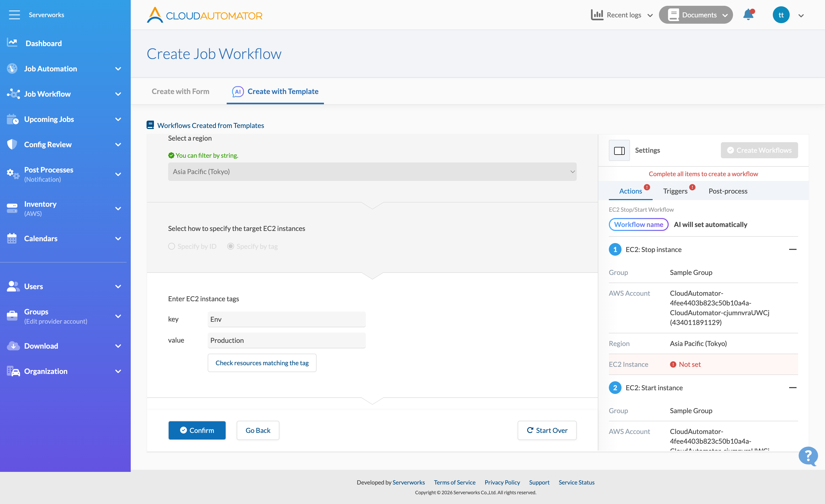825x504 pixels.
Task: Expand the Config Review menu chevron
Action: pyautogui.click(x=118, y=145)
